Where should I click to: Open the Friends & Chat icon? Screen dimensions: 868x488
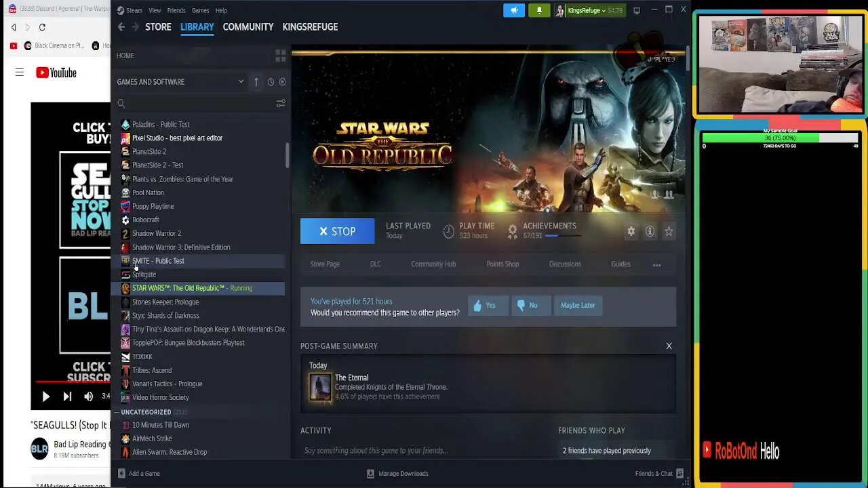point(679,473)
